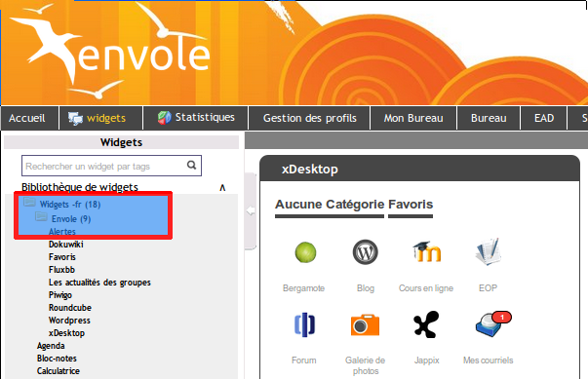
Task: Select the xDesktop widget in tree
Action: 66,333
